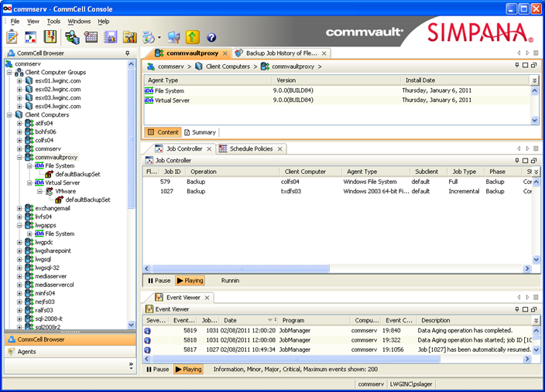Select the VMware instance icon in the tree
This screenshot has width=545, height=392.
pyautogui.click(x=50, y=191)
